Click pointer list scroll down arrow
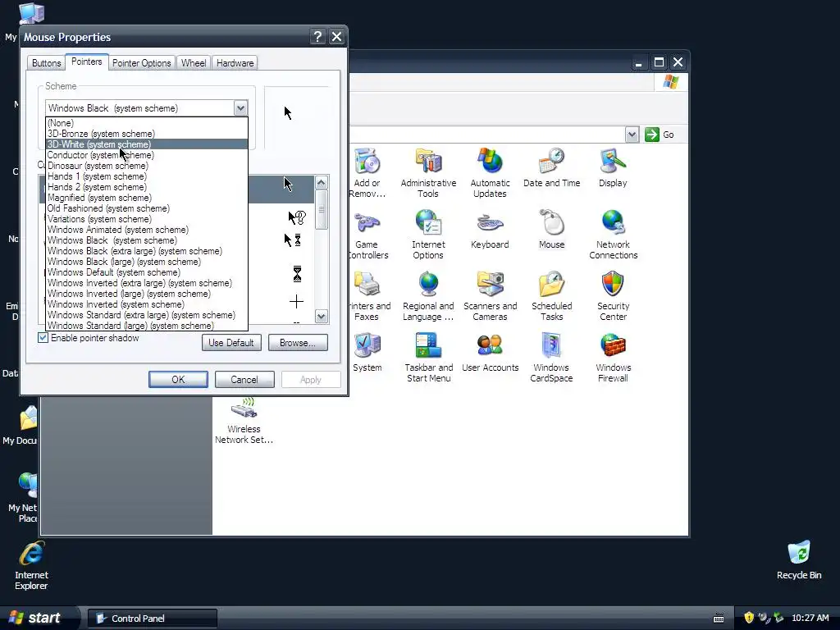840x630 pixels. coord(322,316)
